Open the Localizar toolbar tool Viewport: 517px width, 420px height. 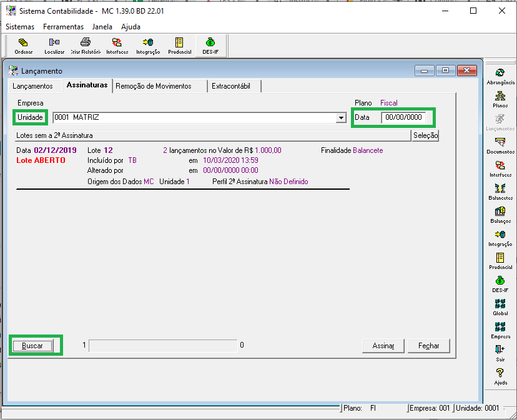point(54,46)
